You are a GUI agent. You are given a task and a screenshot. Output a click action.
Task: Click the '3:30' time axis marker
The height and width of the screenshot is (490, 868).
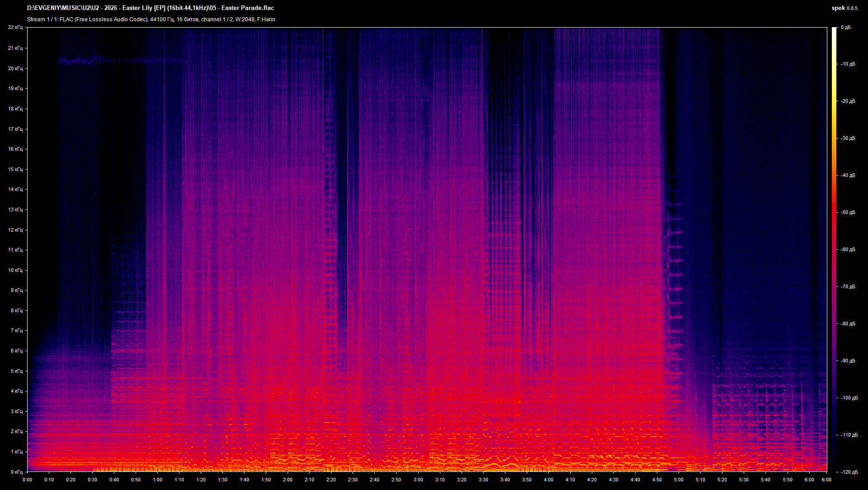coord(484,480)
